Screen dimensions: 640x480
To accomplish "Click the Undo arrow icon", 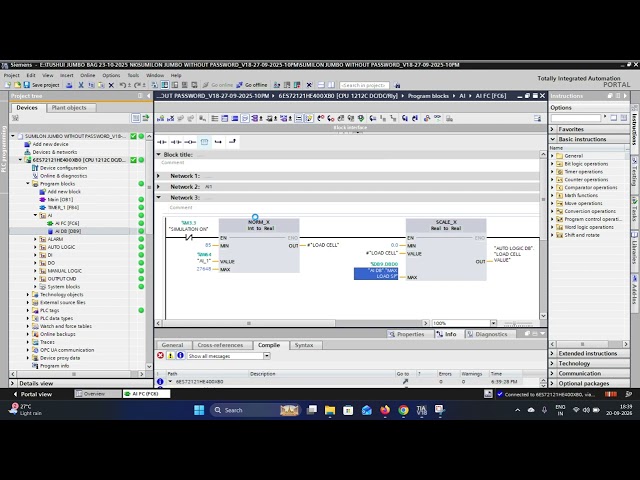I will [122, 85].
